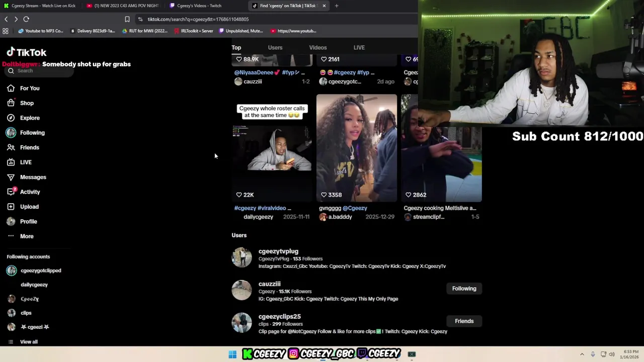644x362 pixels.
Task: Open the cgeezytvplug user profile
Action: point(278,251)
